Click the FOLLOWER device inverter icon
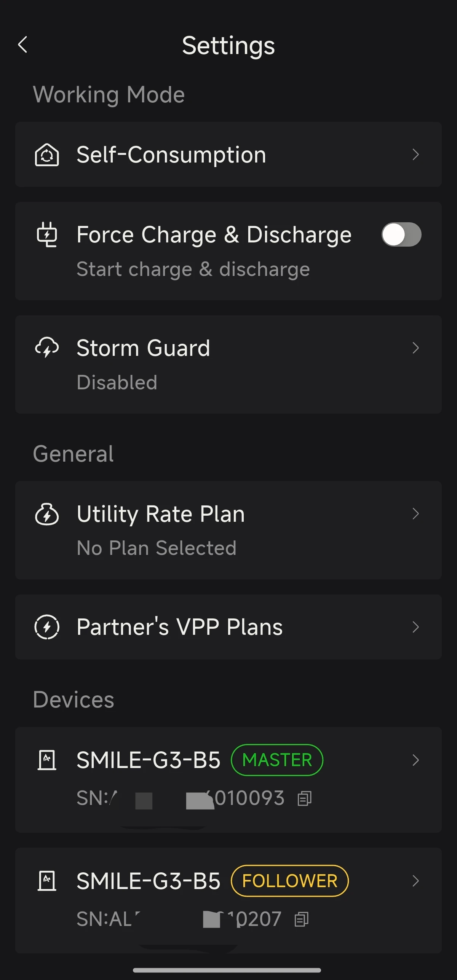This screenshot has height=980, width=457. (x=47, y=881)
